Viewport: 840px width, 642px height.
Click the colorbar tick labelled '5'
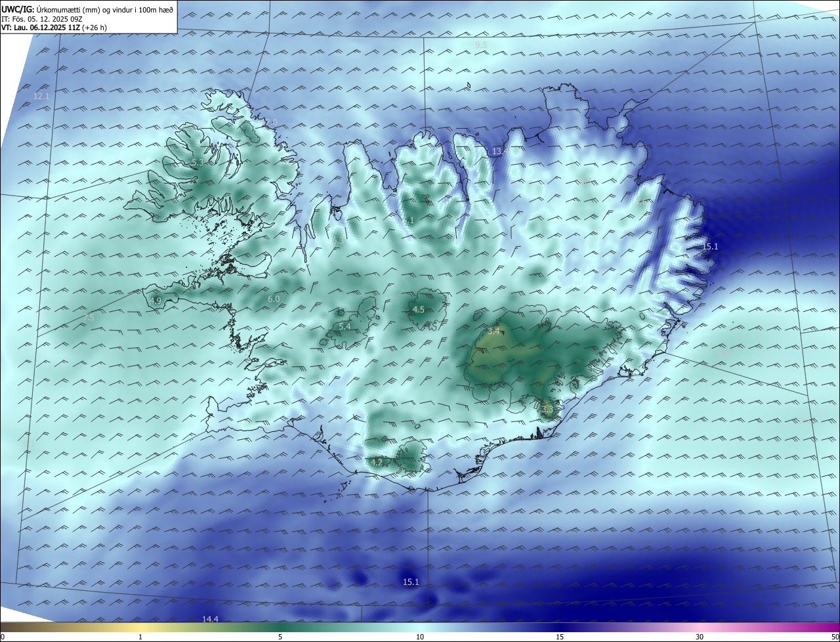pos(280,637)
